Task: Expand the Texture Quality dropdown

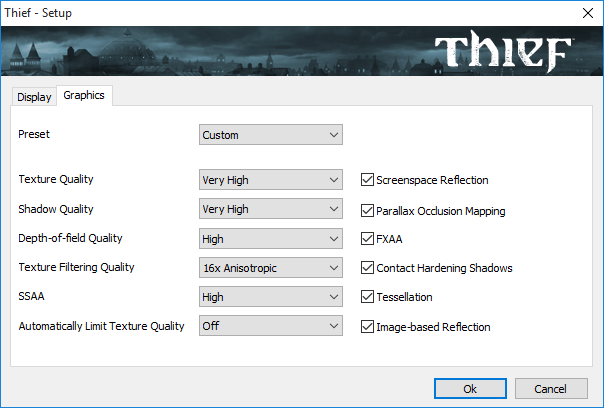Action: pyautogui.click(x=271, y=180)
